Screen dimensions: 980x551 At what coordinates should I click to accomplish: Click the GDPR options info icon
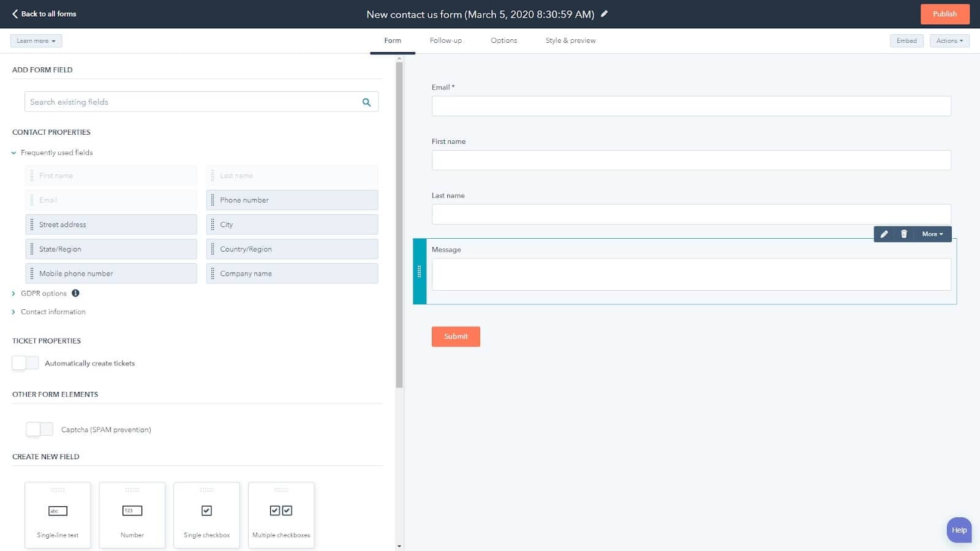[x=75, y=293]
